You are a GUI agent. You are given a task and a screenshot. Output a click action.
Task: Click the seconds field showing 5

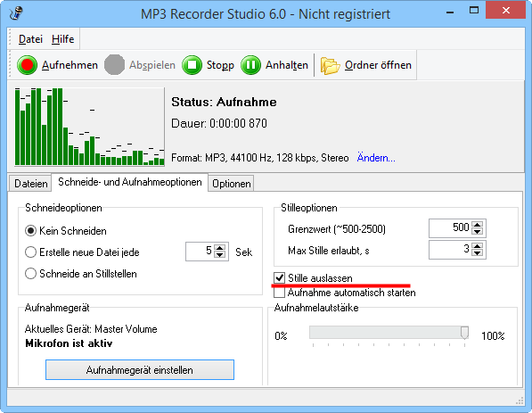click(x=201, y=252)
